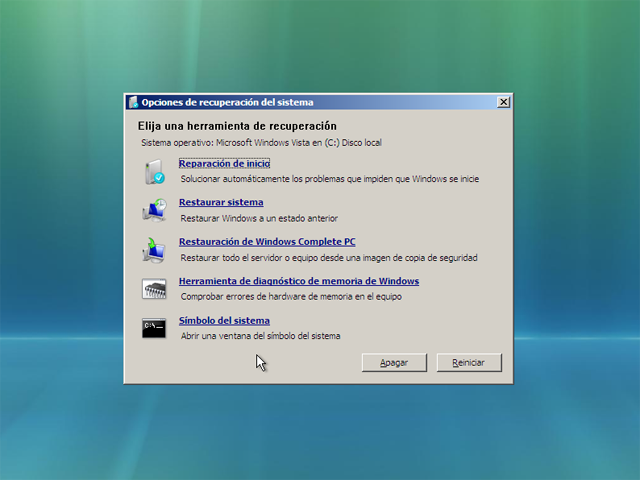Image resolution: width=640 pixels, height=480 pixels.
Task: Click the Opciones de recuperación title bar text
Action: [x=227, y=102]
